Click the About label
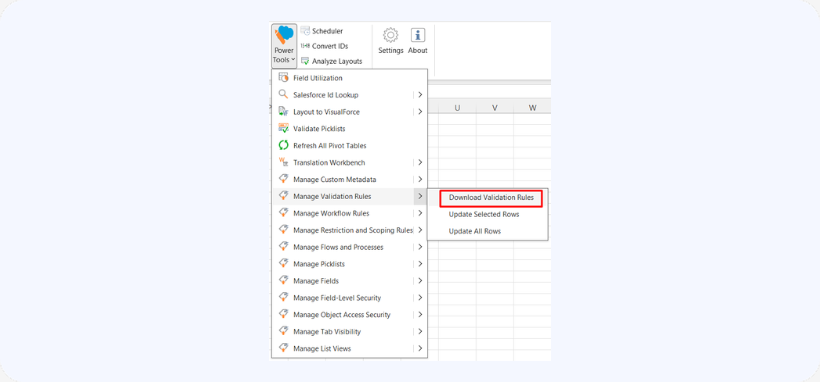Image resolution: width=820 pixels, height=382 pixels. tap(417, 51)
